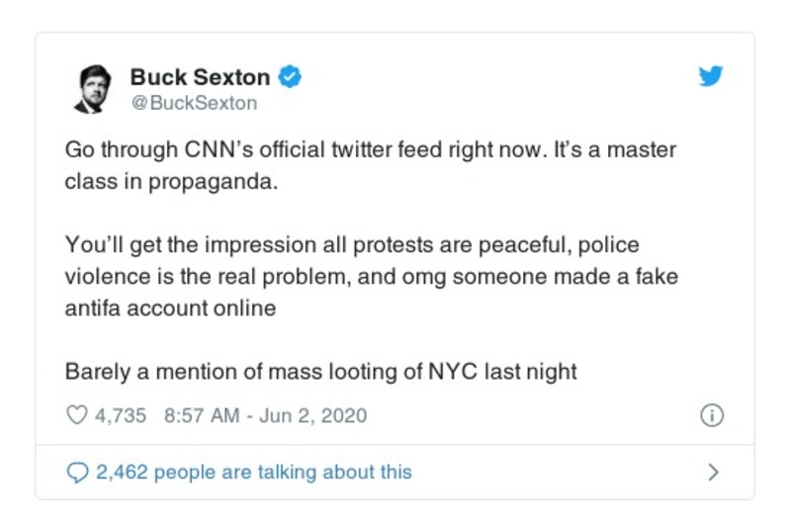Image resolution: width=790 pixels, height=532 pixels.
Task: Like the tweet with the heart icon
Action: coord(76,415)
